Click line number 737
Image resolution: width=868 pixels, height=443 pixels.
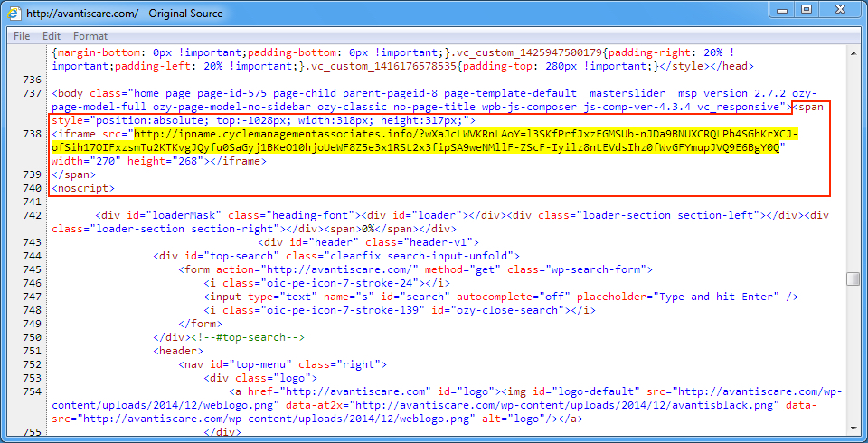pyautogui.click(x=31, y=93)
